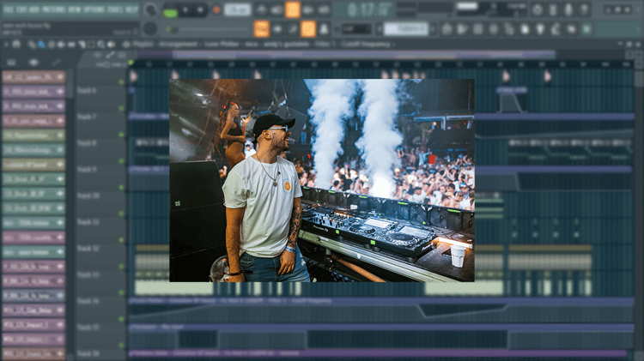Toggle the highlighted orange countdown icon
This screenshot has height=361, width=644.
coord(293,9)
